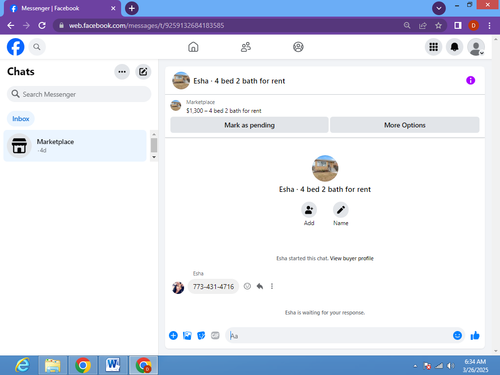This screenshot has width=500, height=375.
Task: Open the Groups icon in top navigation
Action: point(298,47)
